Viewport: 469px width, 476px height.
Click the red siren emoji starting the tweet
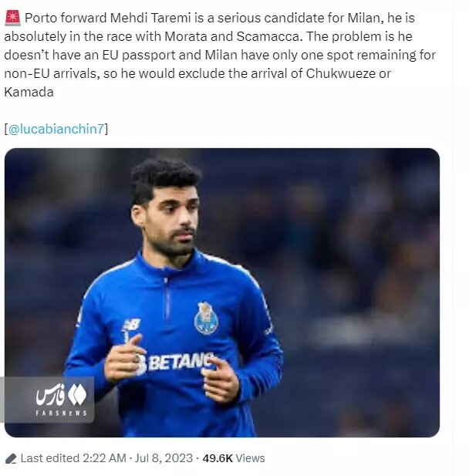coord(12,18)
